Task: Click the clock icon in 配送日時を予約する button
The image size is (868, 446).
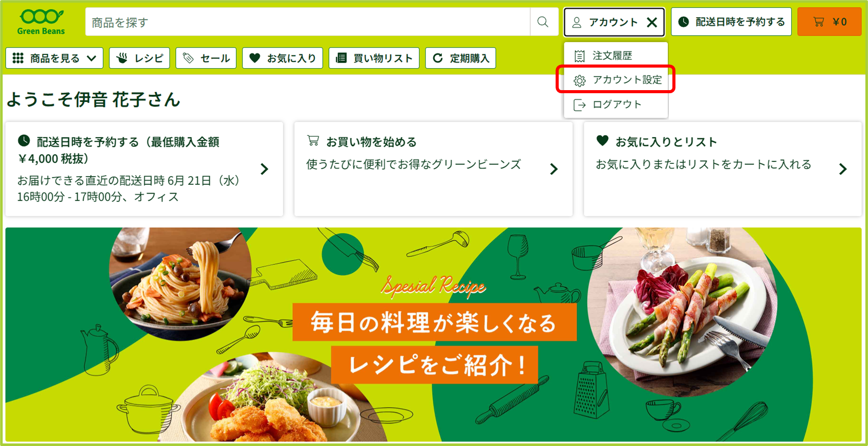Action: pos(684,22)
